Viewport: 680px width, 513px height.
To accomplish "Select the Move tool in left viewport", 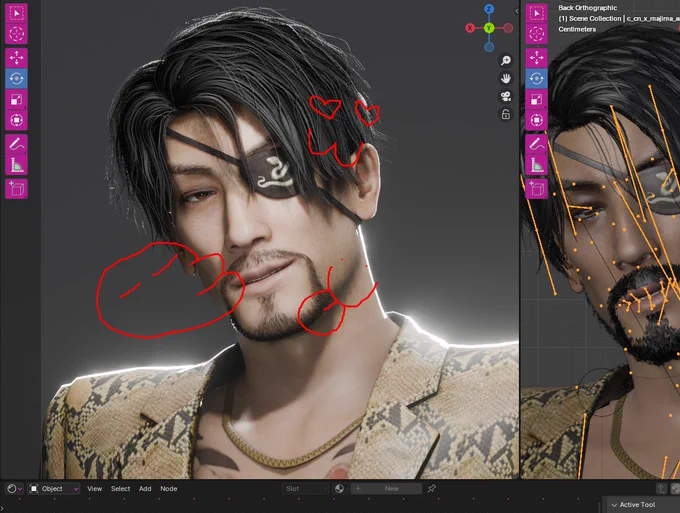I will [x=16, y=58].
